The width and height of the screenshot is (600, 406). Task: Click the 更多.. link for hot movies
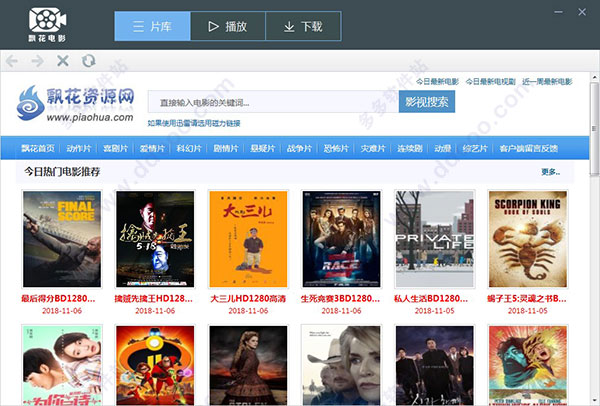click(x=551, y=172)
